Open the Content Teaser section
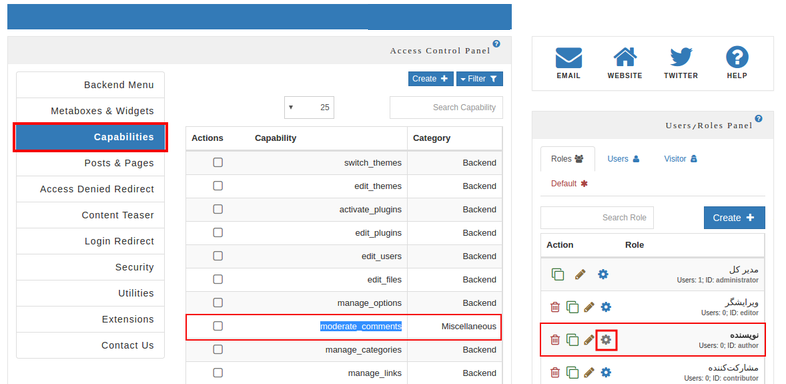786x384 pixels. click(x=90, y=215)
